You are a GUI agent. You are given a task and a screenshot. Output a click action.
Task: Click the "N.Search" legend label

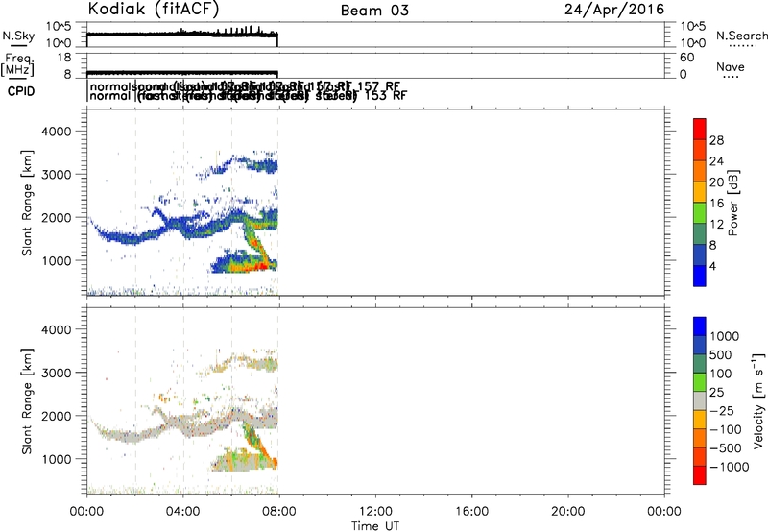tap(742, 36)
